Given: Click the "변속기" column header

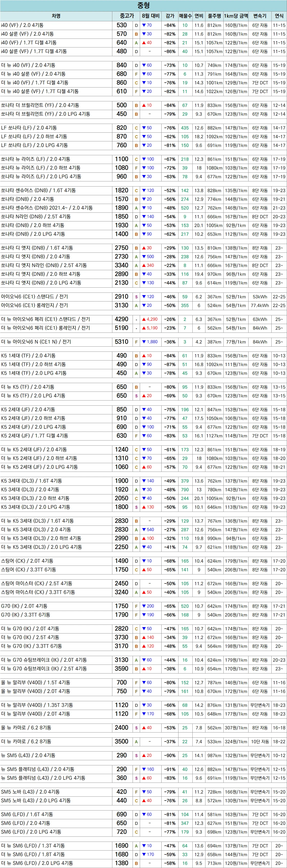Looking at the screenshot, I should click(260, 16).
